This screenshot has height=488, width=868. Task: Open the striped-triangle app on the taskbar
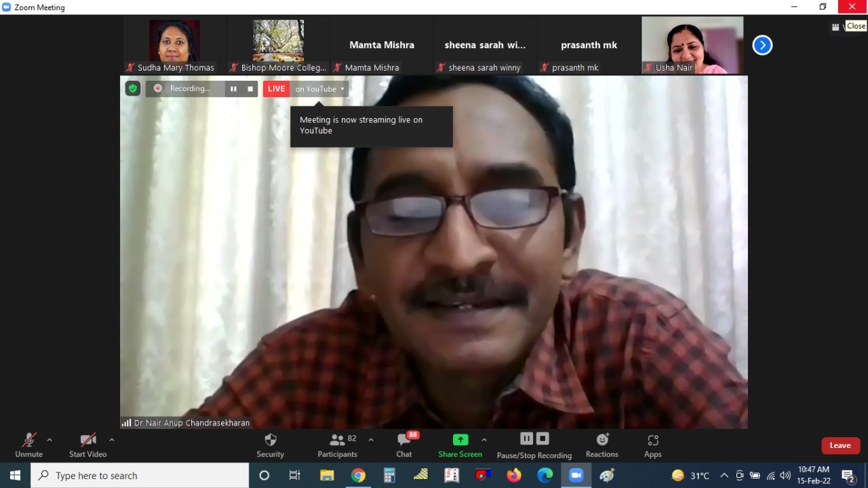(x=420, y=475)
